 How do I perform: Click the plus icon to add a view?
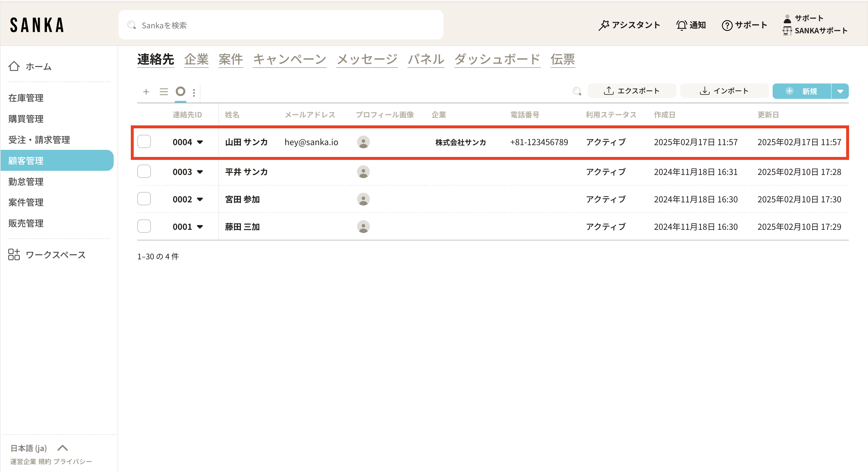[x=146, y=91]
